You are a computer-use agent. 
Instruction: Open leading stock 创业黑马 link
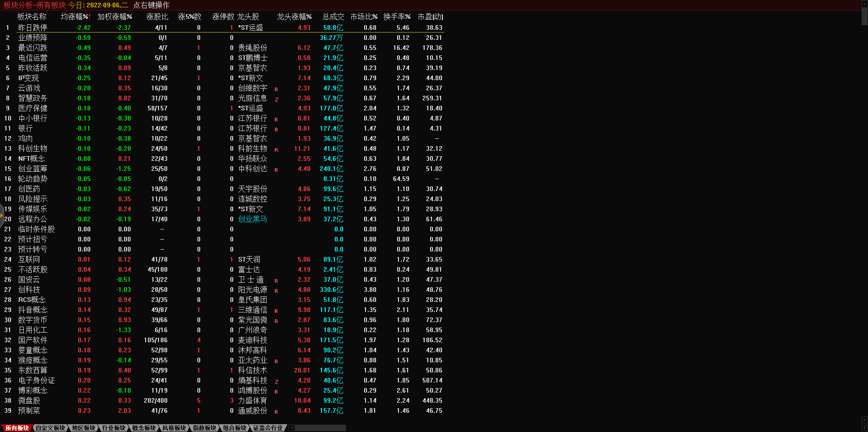coord(252,219)
